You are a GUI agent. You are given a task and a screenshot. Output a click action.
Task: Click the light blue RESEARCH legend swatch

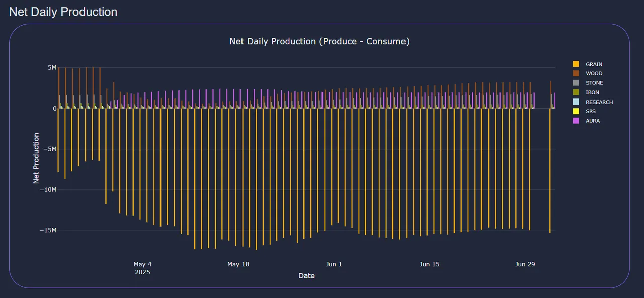point(576,102)
